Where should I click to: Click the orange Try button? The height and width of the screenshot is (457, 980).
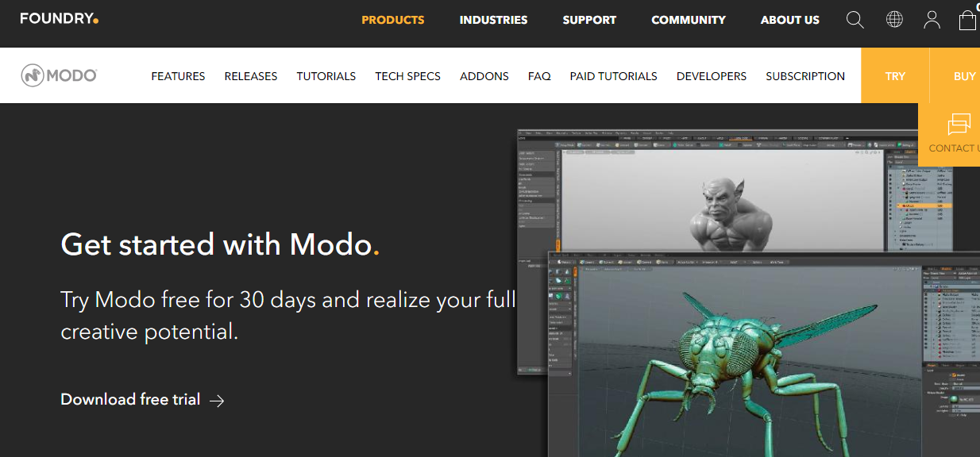pos(895,75)
